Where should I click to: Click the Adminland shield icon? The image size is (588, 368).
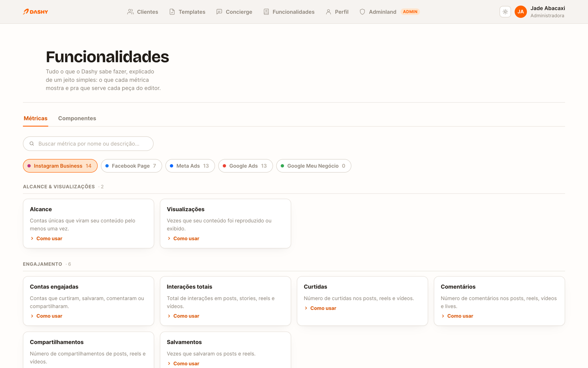coord(362,12)
